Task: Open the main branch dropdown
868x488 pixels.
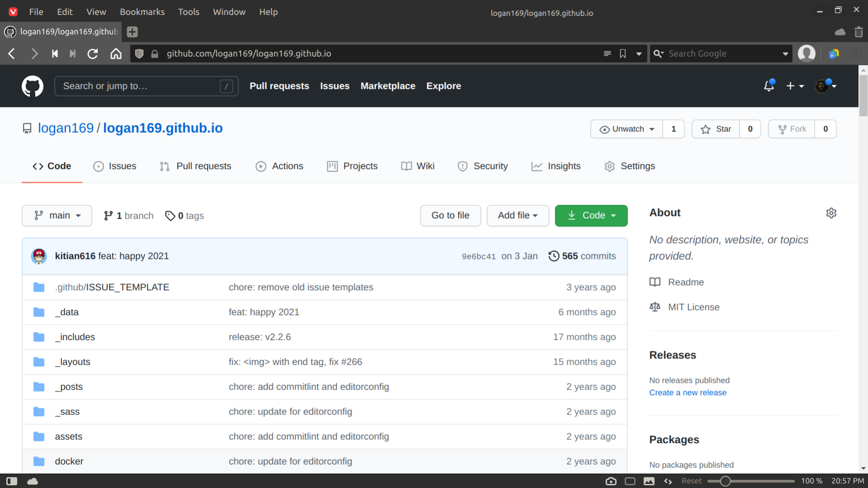Action: click(x=57, y=215)
